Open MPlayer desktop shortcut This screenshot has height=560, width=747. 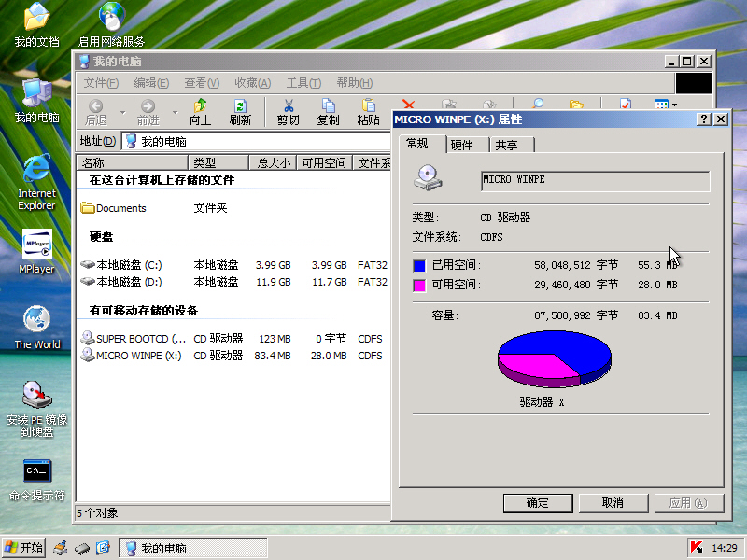click(x=36, y=251)
